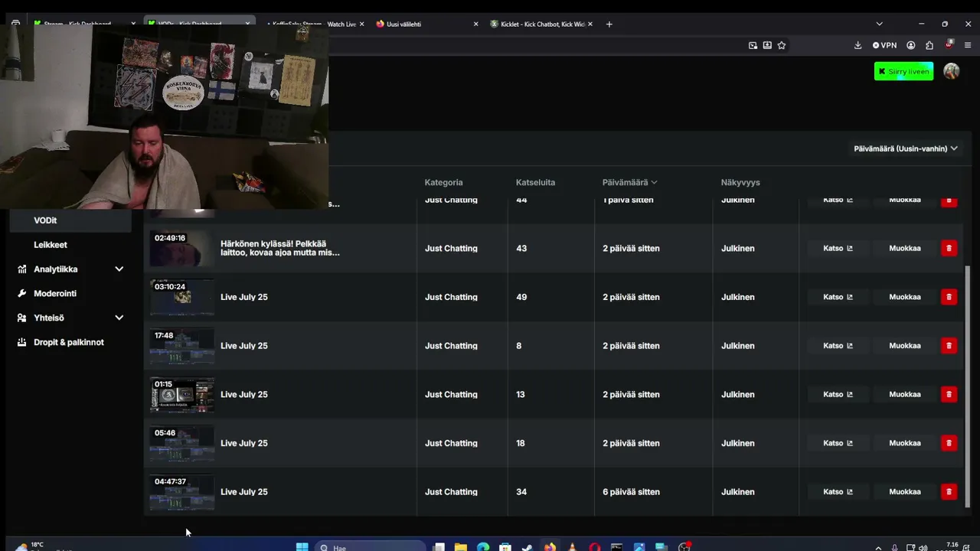Image resolution: width=980 pixels, height=551 pixels.
Task: Click Muokkaa for the 03:10:24 VOD
Action: [904, 297]
